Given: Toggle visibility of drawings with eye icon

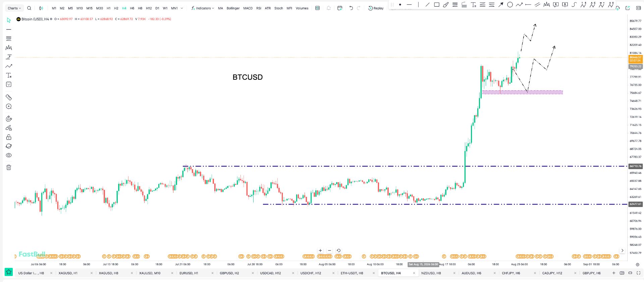Looking at the screenshot, I should [x=9, y=155].
